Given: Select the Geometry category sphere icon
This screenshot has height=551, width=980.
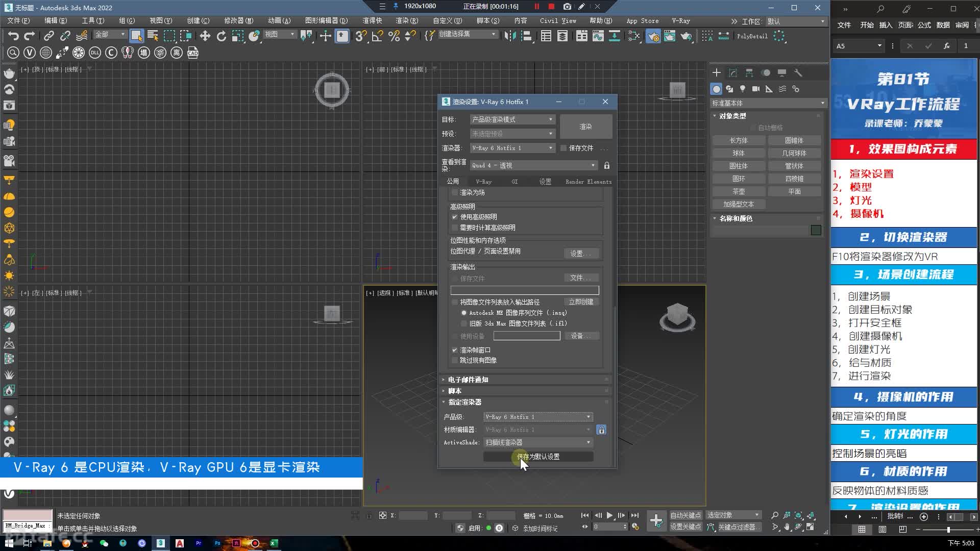Looking at the screenshot, I should (x=716, y=89).
